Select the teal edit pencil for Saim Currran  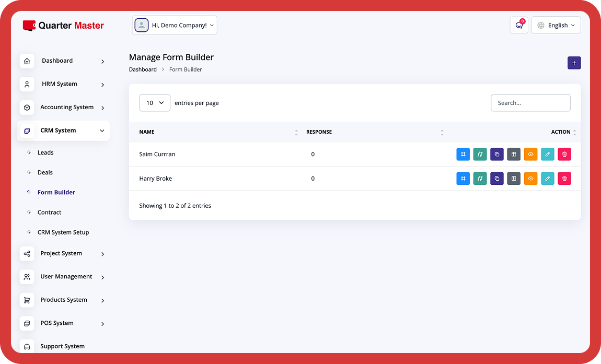point(548,154)
